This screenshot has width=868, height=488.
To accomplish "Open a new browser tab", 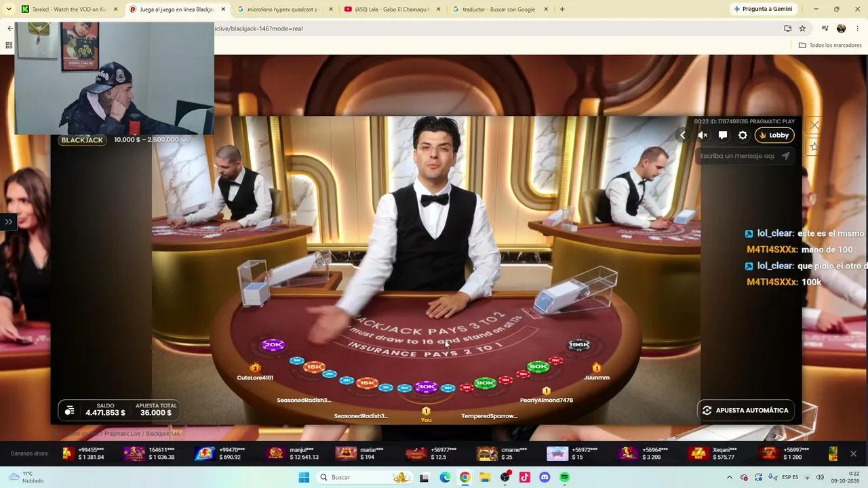I will pos(562,9).
